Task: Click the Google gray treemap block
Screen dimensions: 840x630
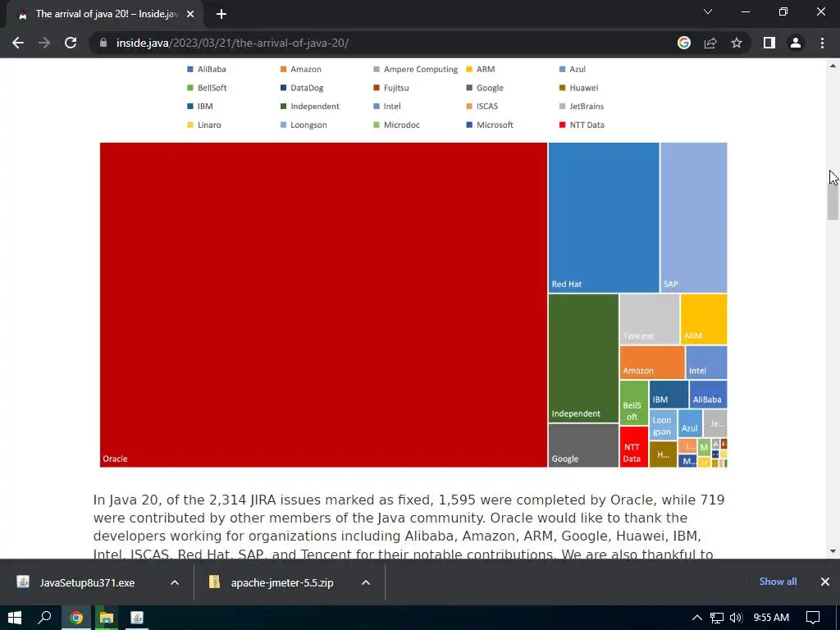Action: pos(583,445)
